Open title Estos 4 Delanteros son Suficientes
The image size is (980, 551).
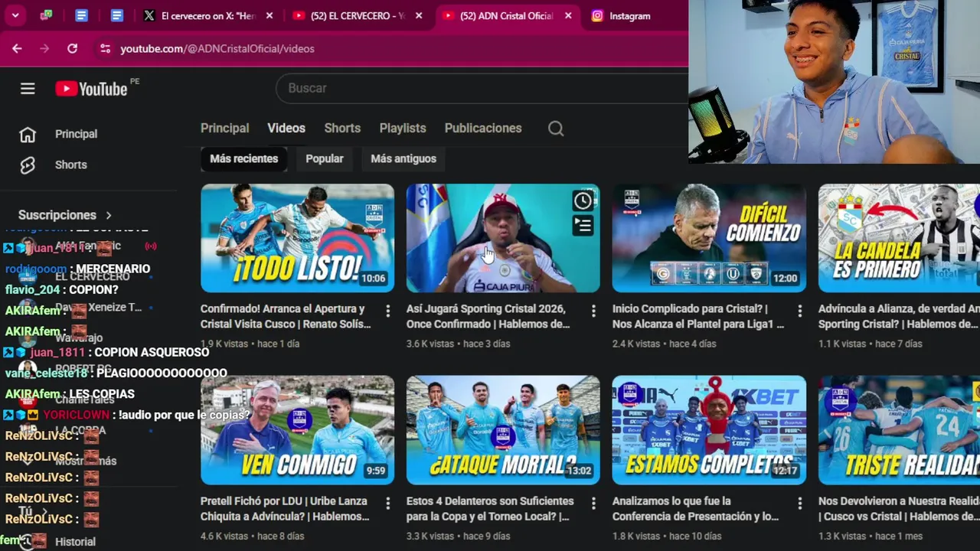pyautogui.click(x=490, y=508)
